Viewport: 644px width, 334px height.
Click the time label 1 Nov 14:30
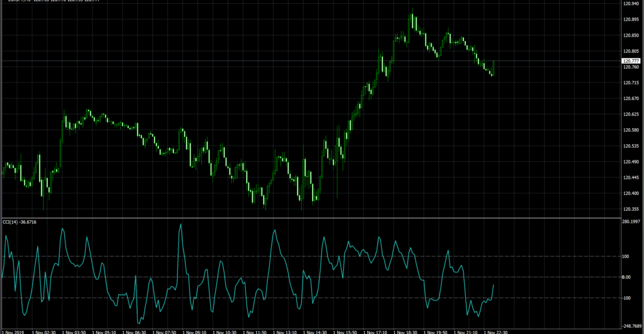pyautogui.click(x=315, y=332)
